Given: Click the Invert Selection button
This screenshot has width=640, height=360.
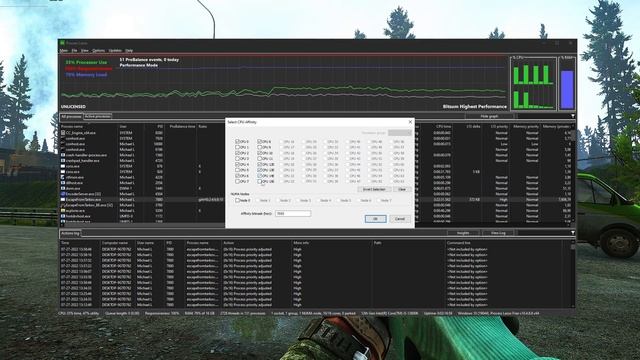Looking at the screenshot, I should 374,189.
